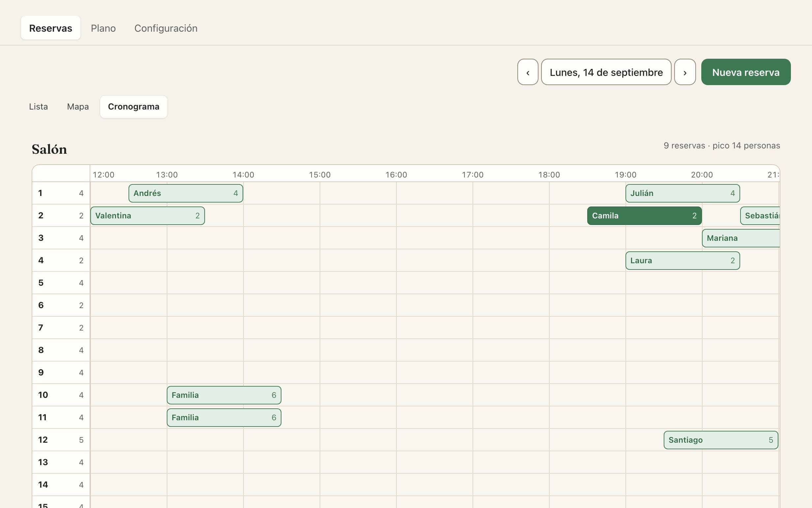Switch to Reservas tab
The image size is (812, 508).
coord(51,28)
